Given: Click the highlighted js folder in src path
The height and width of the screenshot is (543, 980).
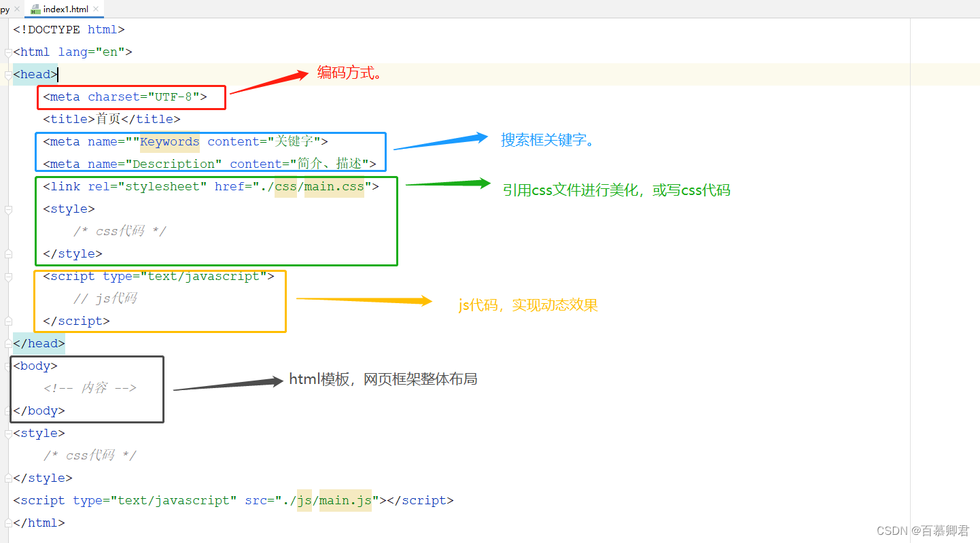Looking at the screenshot, I should click(x=304, y=501).
